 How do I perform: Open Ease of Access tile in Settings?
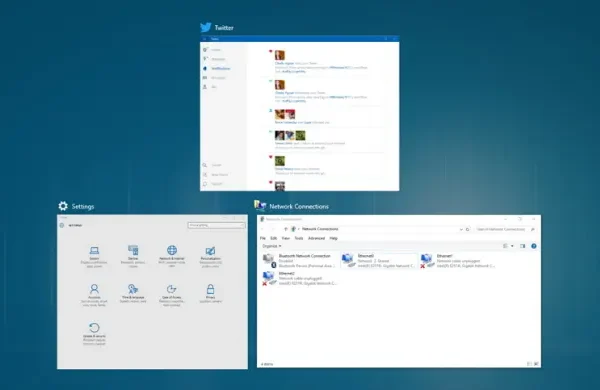(x=172, y=295)
